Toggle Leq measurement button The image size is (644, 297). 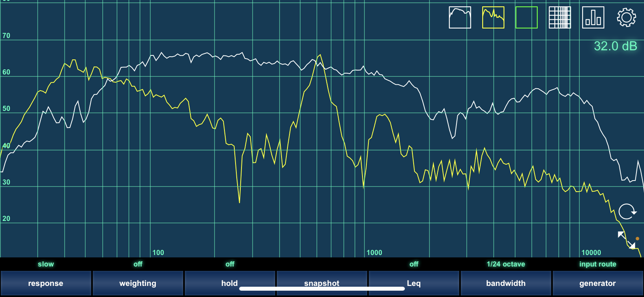tap(414, 283)
